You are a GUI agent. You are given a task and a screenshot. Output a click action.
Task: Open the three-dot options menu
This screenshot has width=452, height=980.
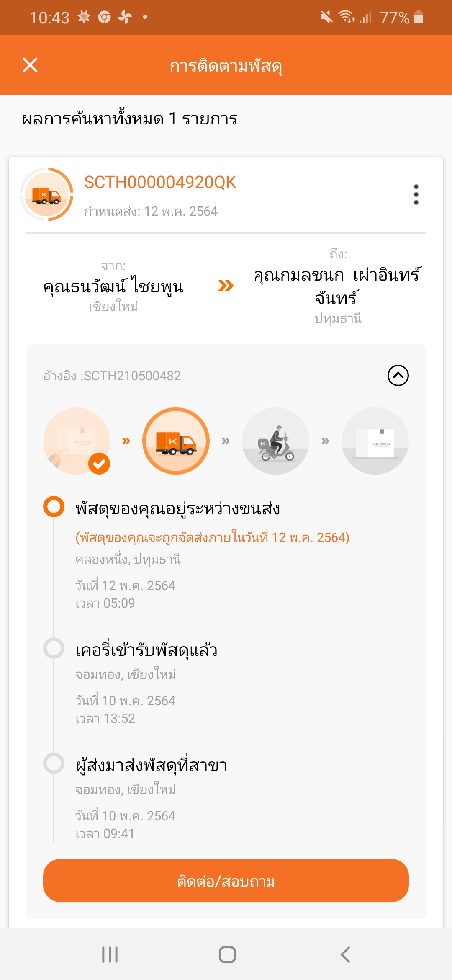(x=416, y=194)
